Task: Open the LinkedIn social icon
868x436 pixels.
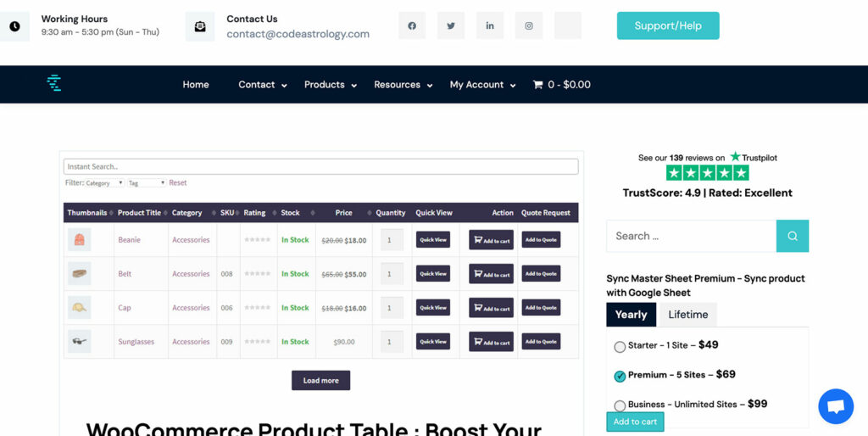Action: [x=490, y=25]
